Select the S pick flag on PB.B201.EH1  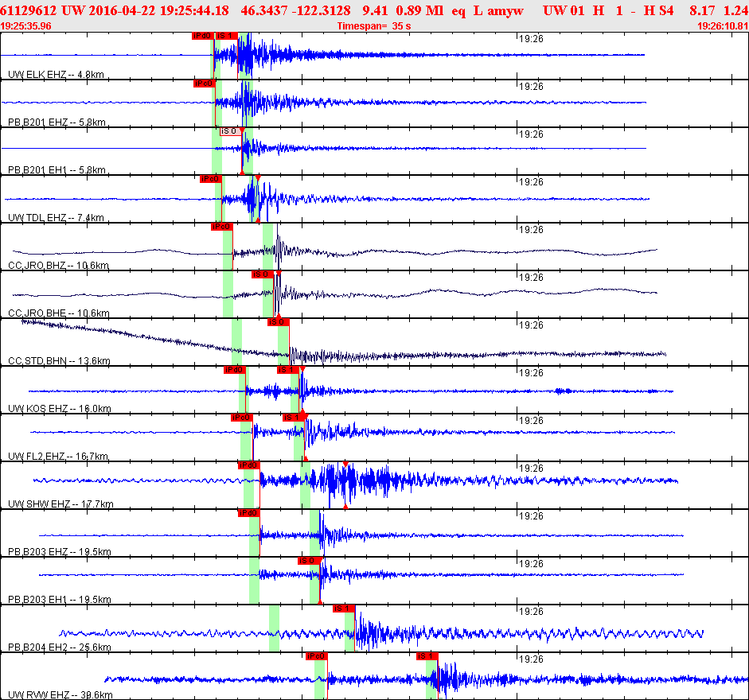pos(228,131)
